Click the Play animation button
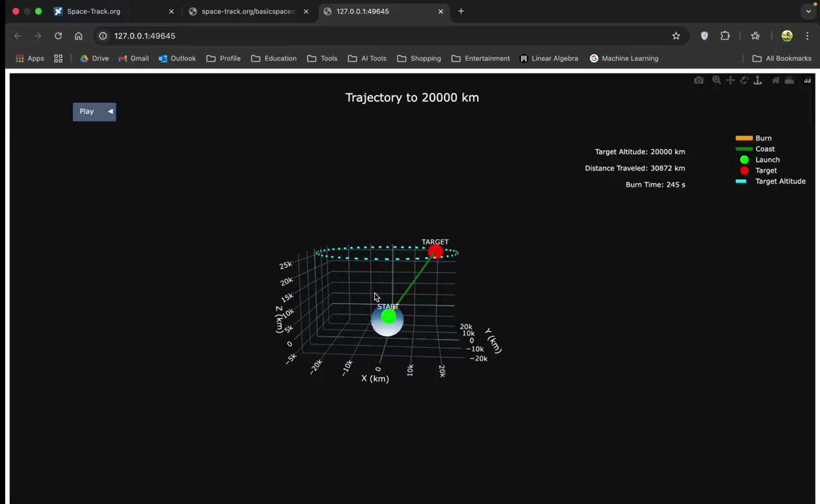 coord(87,112)
